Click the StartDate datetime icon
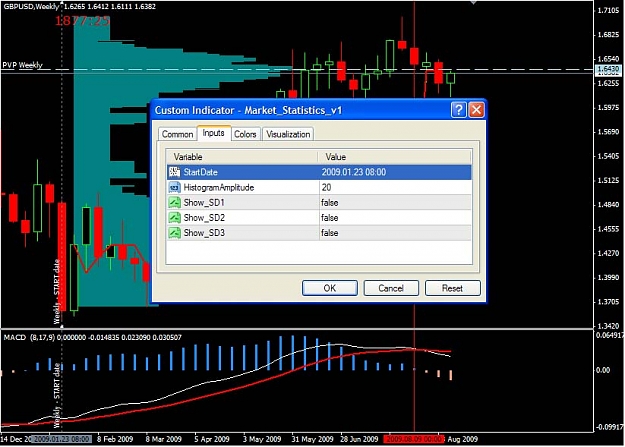This screenshot has height=447, width=625. click(x=174, y=172)
